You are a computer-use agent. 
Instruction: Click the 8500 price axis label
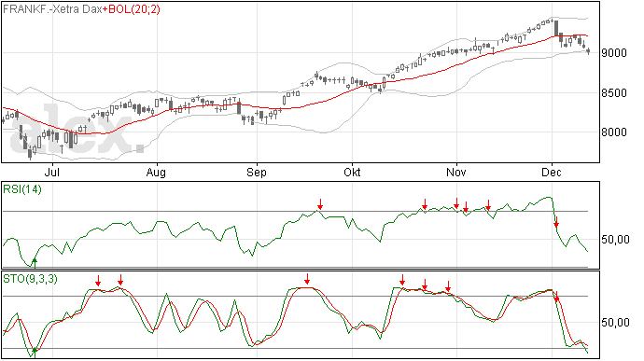(x=614, y=93)
